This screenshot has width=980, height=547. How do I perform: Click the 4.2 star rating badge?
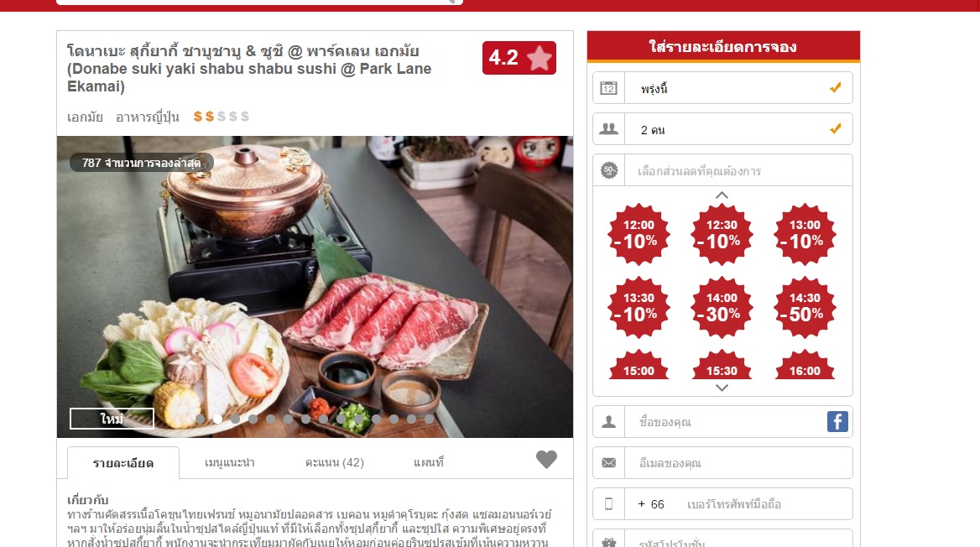pos(519,58)
